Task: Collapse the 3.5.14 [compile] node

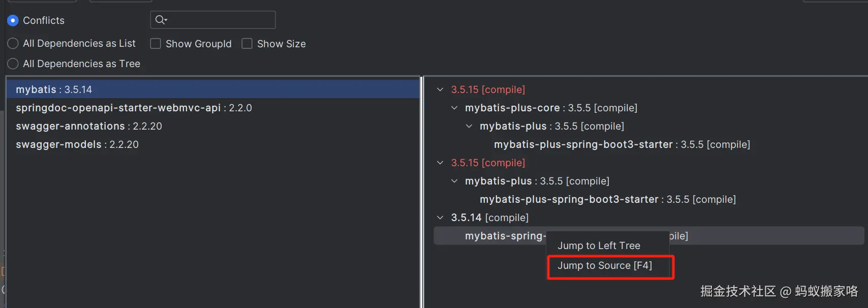Action: tap(440, 218)
